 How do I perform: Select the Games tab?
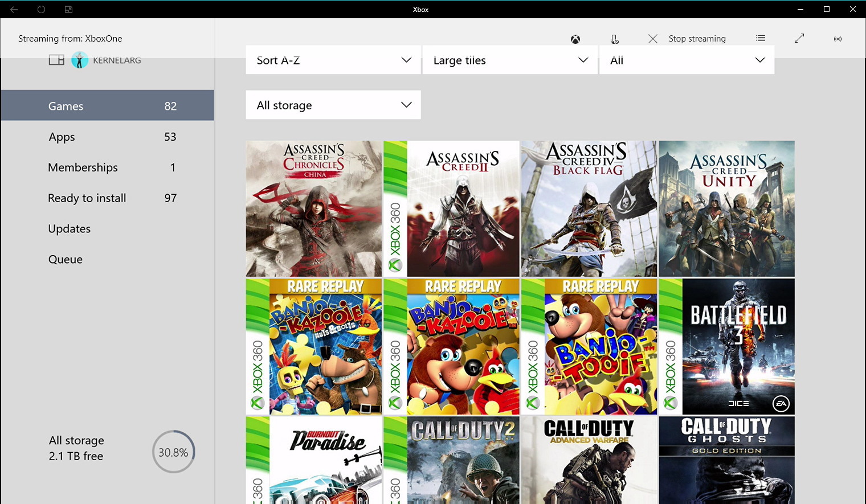pyautogui.click(x=108, y=105)
